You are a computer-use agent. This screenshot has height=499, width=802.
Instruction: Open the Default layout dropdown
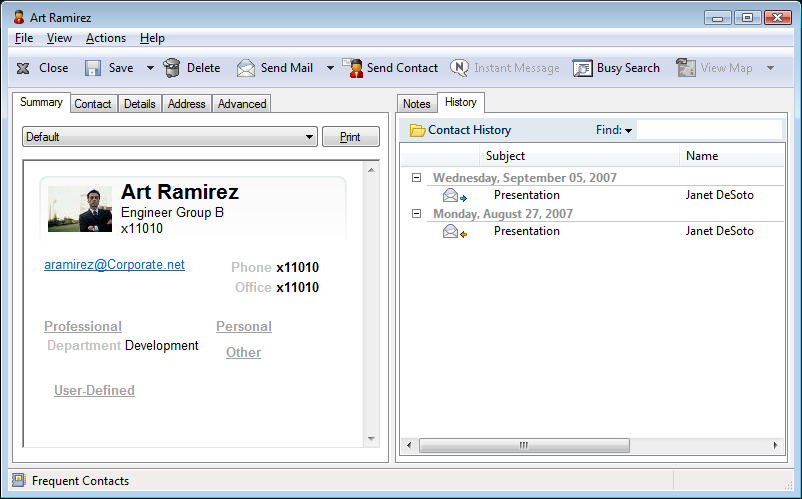170,137
